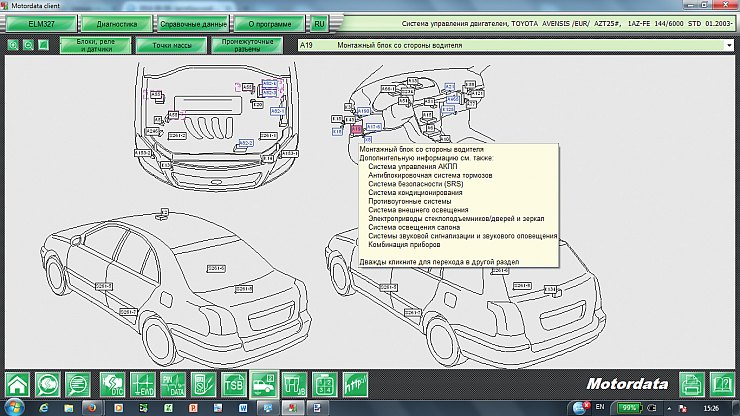740x416 pixels.
Task: Click Система безопасности (SRS) entry
Action: pos(415,184)
